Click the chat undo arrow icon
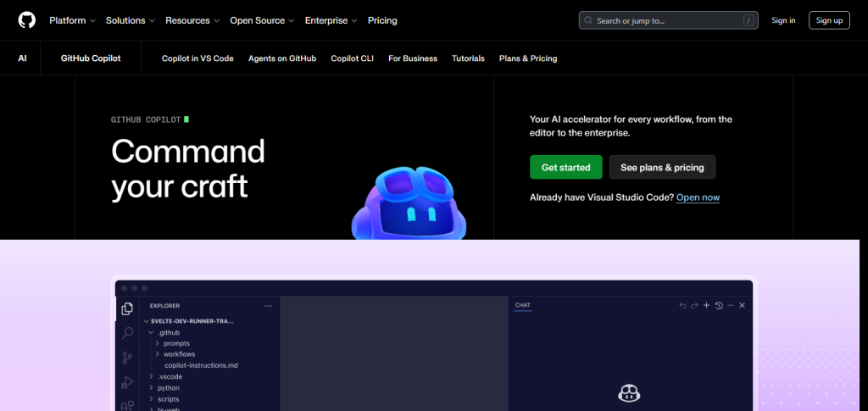Screen dimensions: 868x411 point(682,305)
